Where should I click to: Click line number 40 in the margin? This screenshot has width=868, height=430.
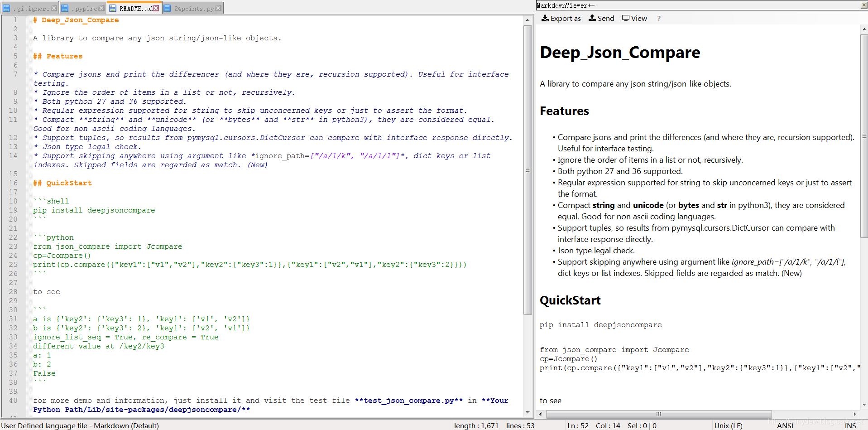click(13, 401)
